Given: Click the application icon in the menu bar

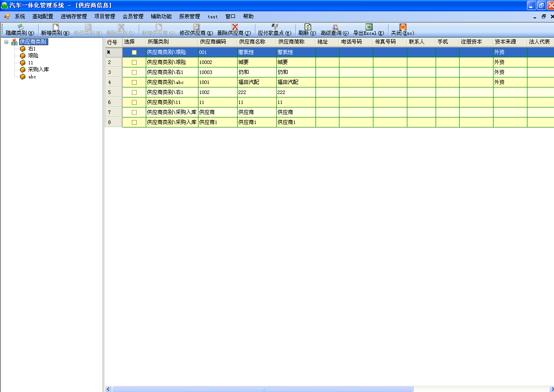Looking at the screenshot, I should pyautogui.click(x=7, y=17).
